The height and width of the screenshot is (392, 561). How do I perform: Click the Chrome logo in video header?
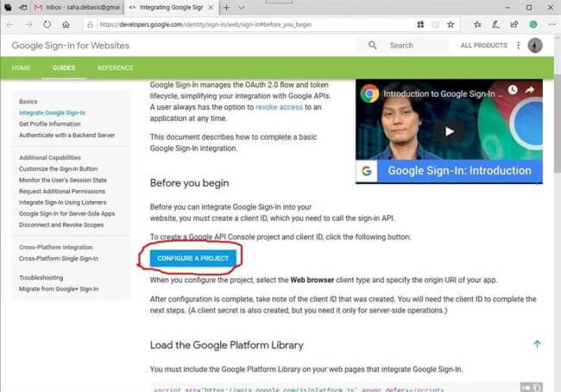point(369,93)
